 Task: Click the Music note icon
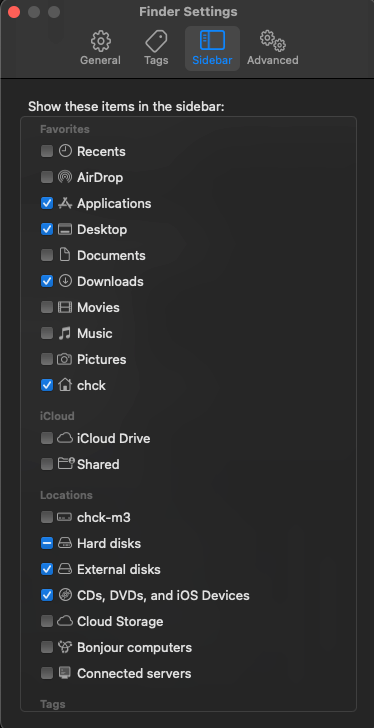[65, 333]
